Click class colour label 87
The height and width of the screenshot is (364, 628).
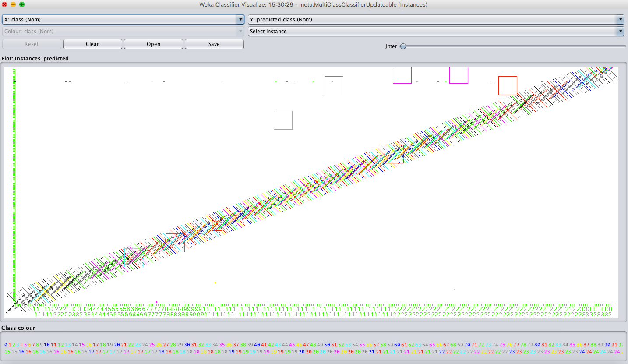pyautogui.click(x=586, y=345)
